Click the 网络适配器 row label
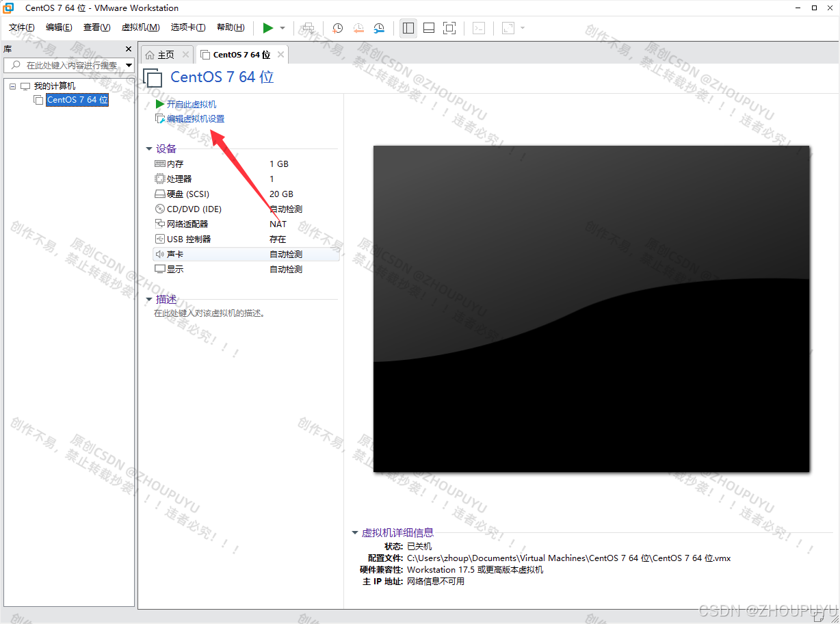The width and height of the screenshot is (840, 624). 187,224
